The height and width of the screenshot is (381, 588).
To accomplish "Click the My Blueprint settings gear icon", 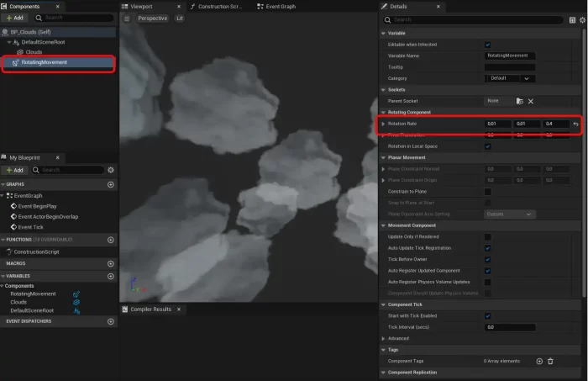I will pos(110,170).
